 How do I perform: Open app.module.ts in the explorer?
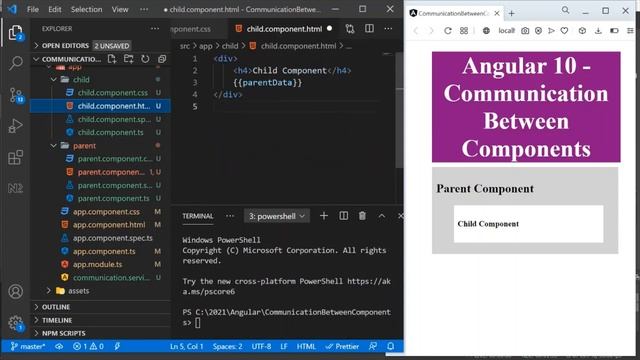[x=100, y=264]
